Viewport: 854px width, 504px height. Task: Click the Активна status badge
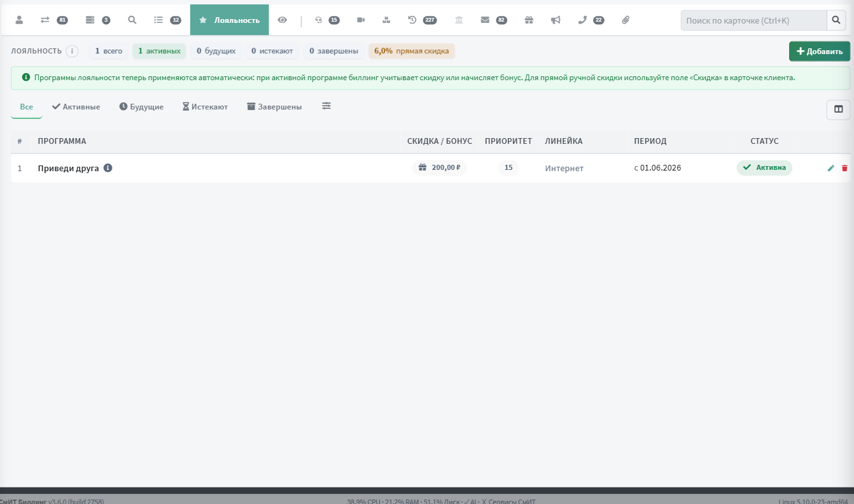point(764,168)
